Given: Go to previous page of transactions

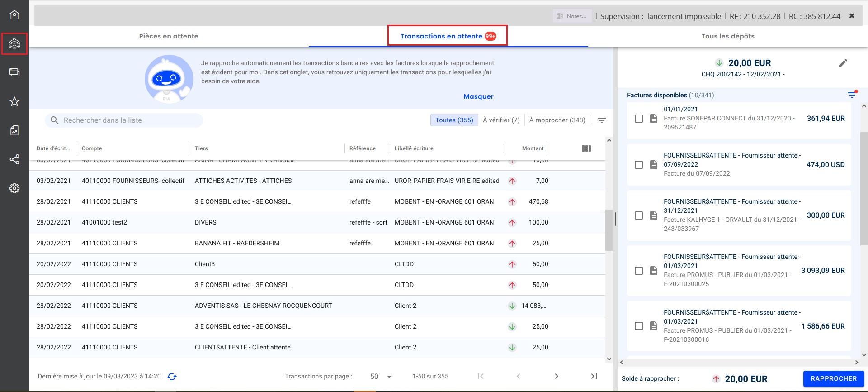Looking at the screenshot, I should [519, 376].
